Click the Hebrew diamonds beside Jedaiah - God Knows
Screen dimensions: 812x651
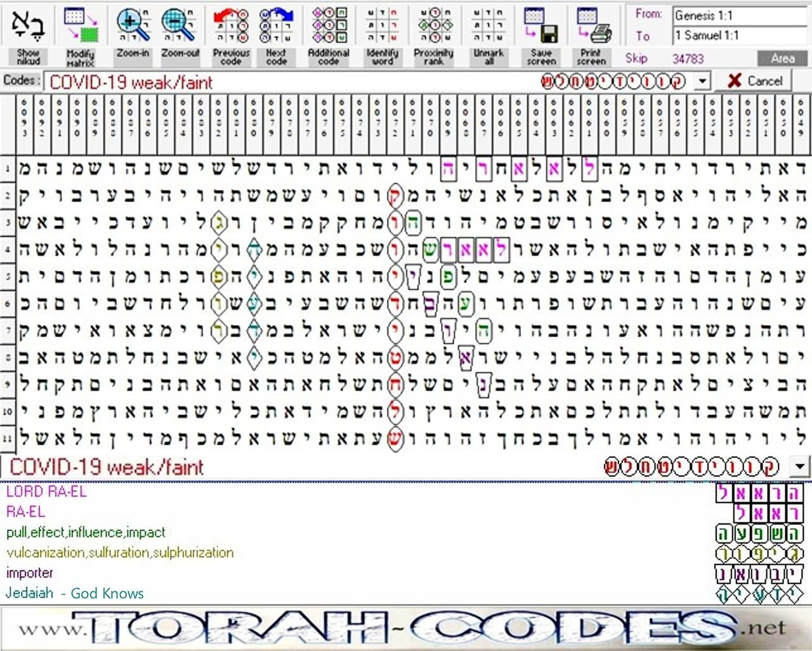(760, 595)
